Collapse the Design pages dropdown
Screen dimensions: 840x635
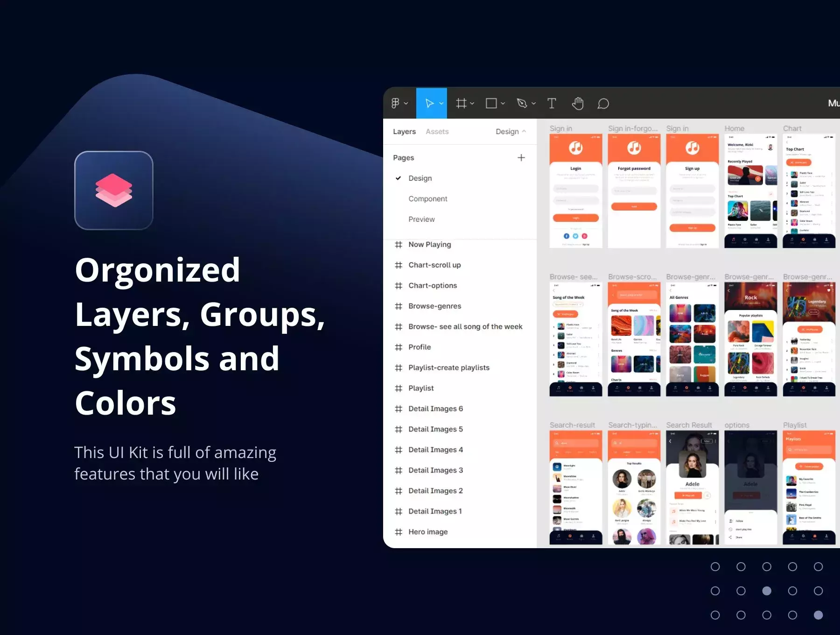(x=511, y=132)
